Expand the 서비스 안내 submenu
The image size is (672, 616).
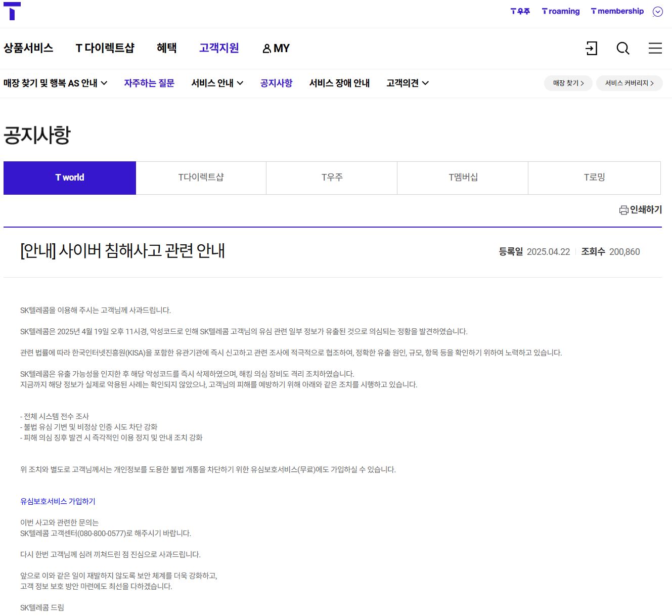click(x=217, y=83)
